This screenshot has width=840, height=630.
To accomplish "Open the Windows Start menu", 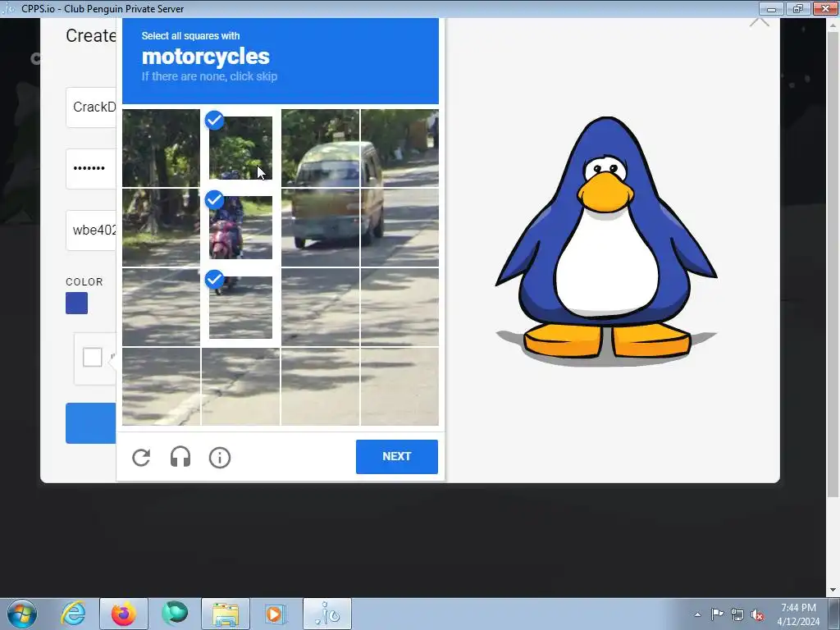I will pyautogui.click(x=22, y=614).
